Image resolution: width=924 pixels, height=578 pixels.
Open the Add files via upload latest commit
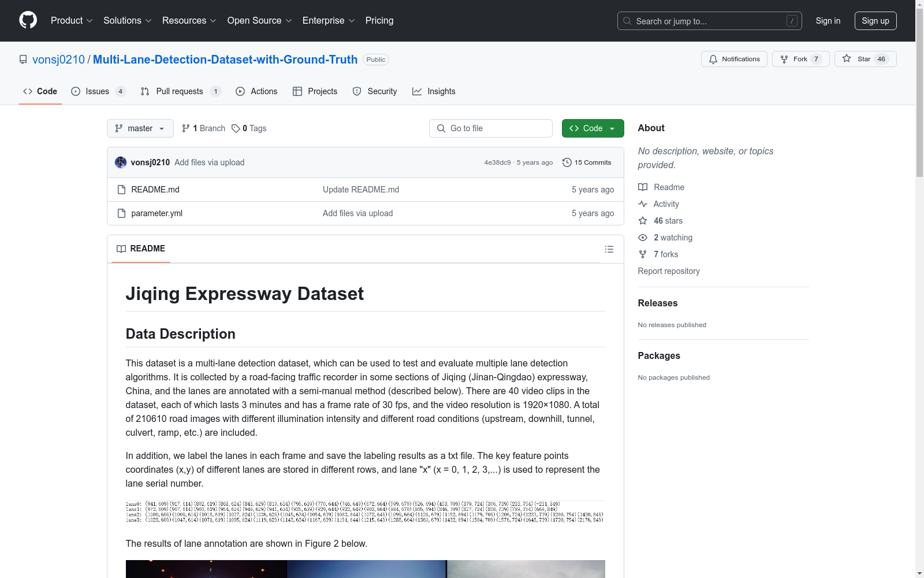[x=209, y=162]
